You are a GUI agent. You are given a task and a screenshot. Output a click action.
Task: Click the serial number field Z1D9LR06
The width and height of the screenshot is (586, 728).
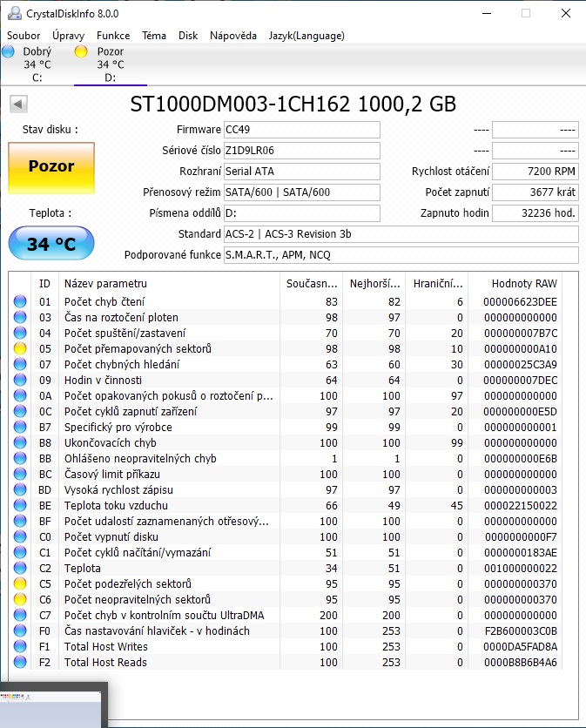(302, 151)
